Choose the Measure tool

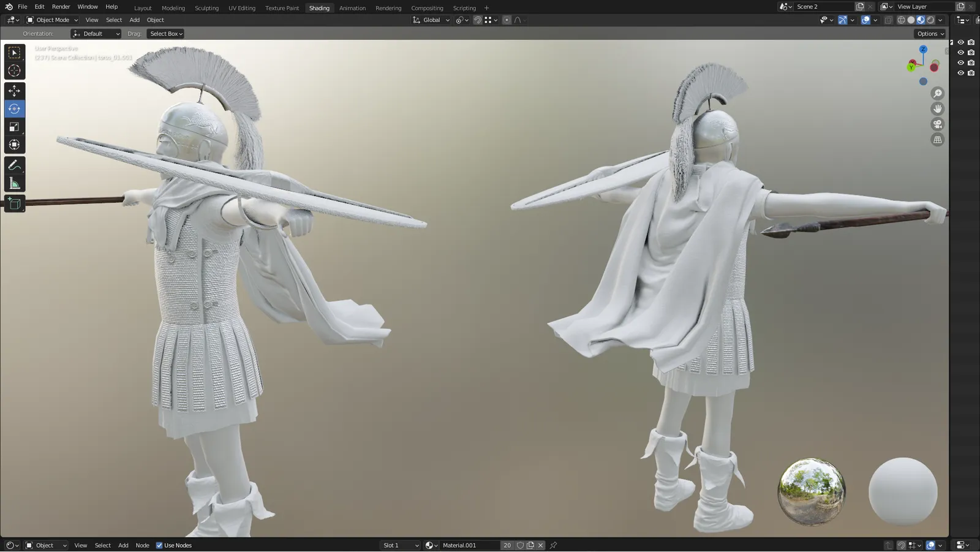pos(14,183)
